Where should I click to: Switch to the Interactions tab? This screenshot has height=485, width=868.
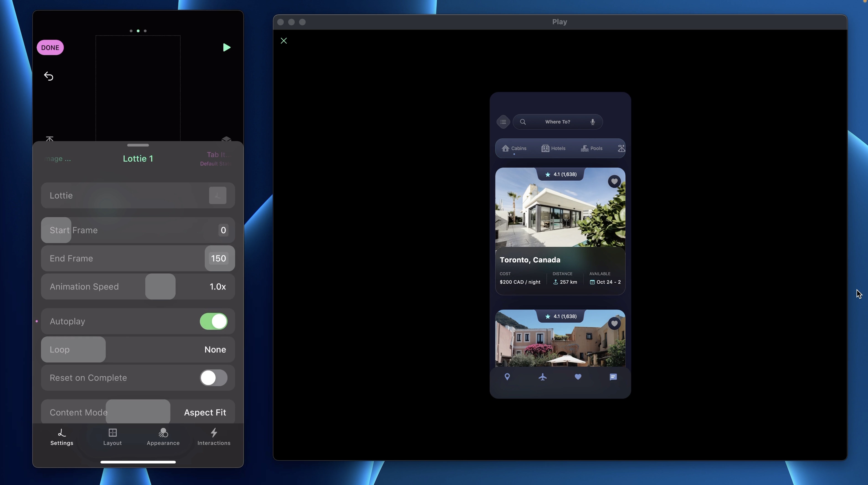pos(214,437)
